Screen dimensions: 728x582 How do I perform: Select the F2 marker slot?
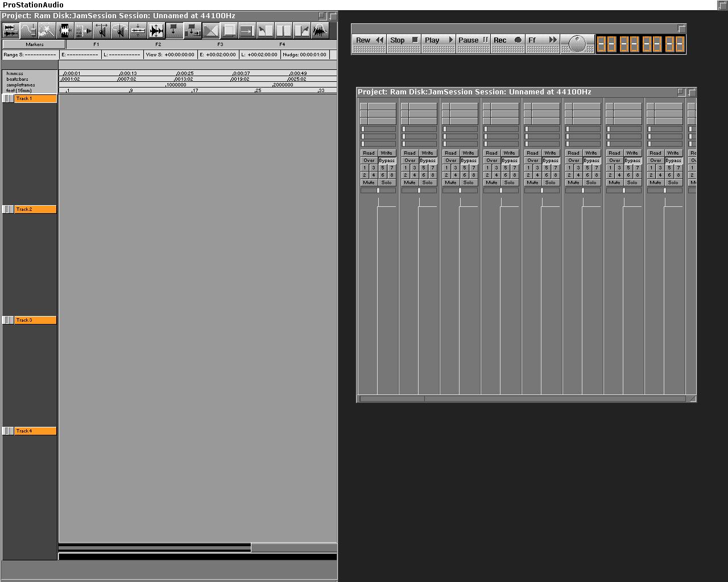tap(158, 44)
